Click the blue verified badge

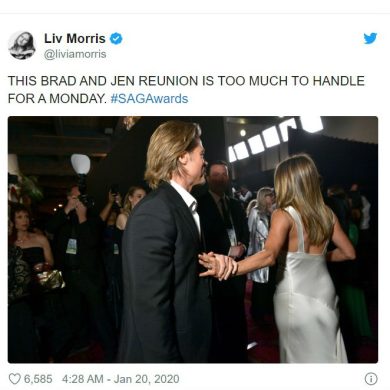tap(116, 38)
